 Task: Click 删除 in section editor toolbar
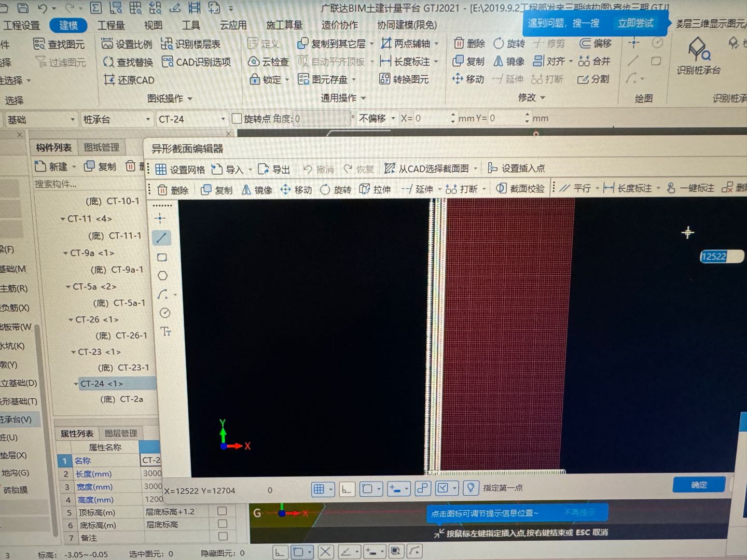[x=173, y=190]
